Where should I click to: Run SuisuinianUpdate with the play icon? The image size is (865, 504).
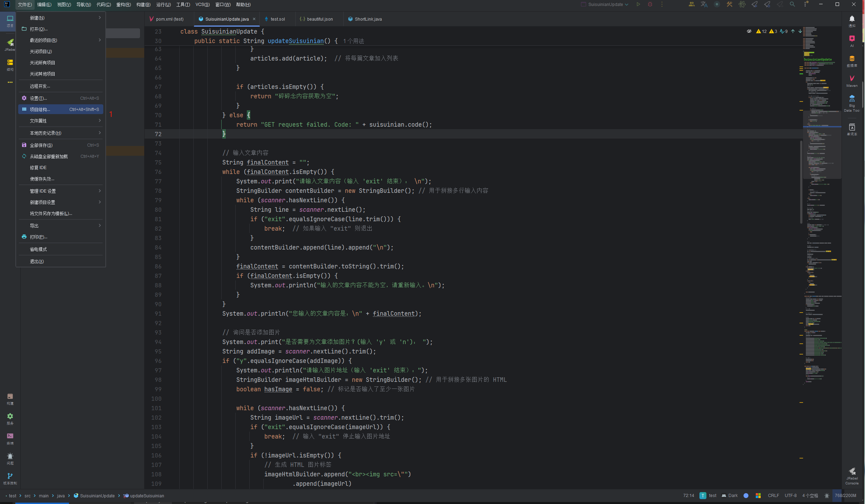[638, 5]
